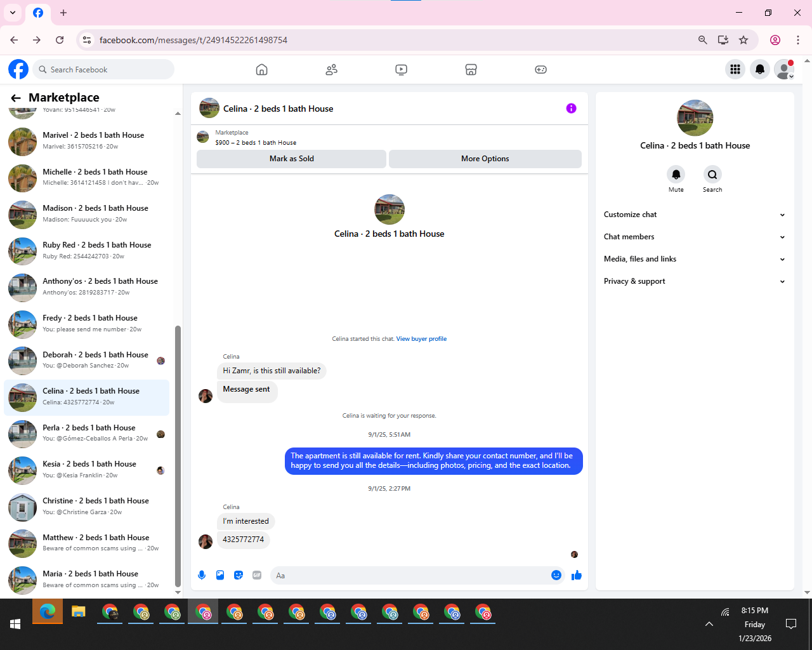The height and width of the screenshot is (650, 812).
Task: Send a thumbs-up like
Action: pos(577,575)
